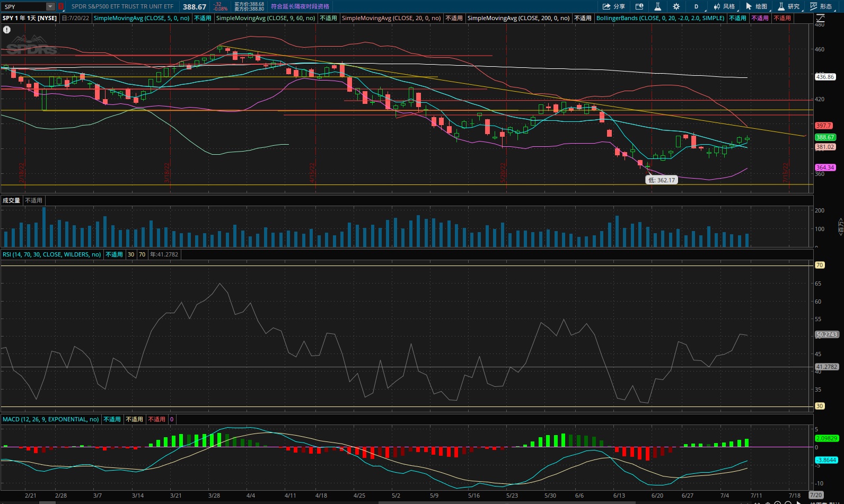Viewport: 844px width, 504px height.
Task: Open the Studies (研究) flask menu
Action: pyautogui.click(x=789, y=6)
